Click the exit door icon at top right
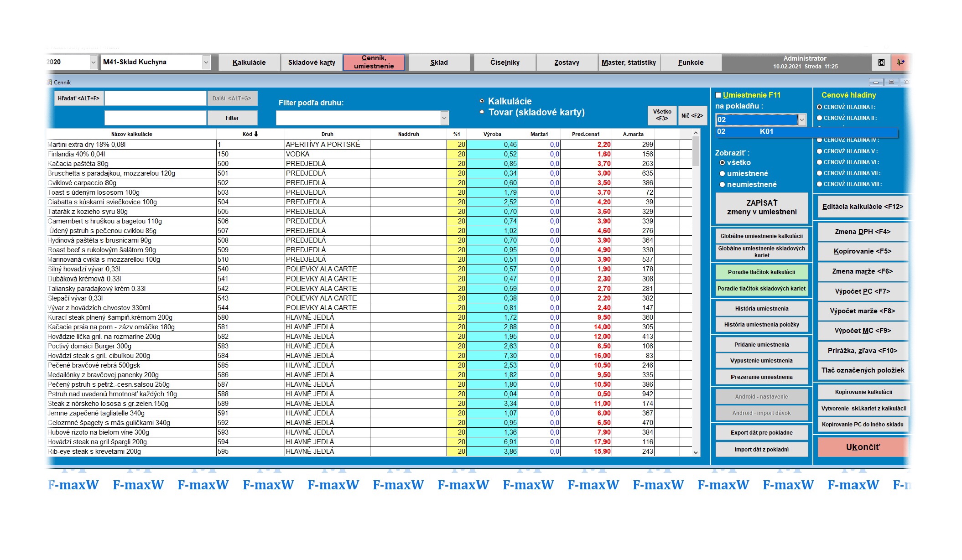962x560 pixels. coord(900,62)
